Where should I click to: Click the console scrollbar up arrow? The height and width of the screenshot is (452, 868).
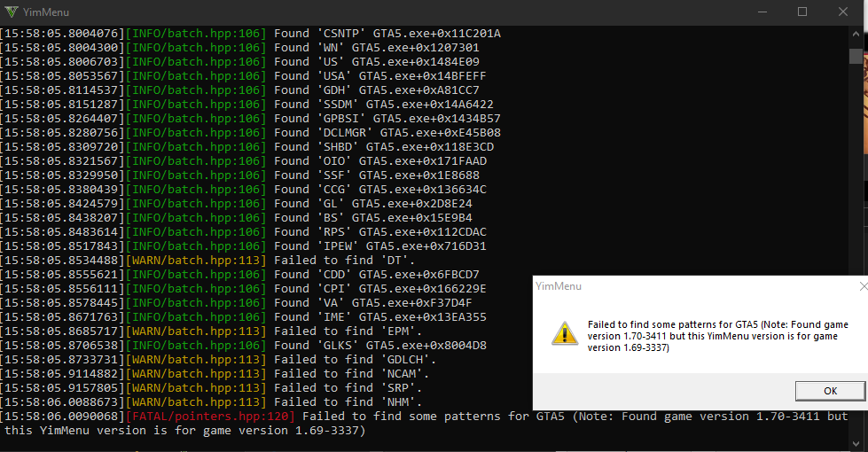click(856, 34)
